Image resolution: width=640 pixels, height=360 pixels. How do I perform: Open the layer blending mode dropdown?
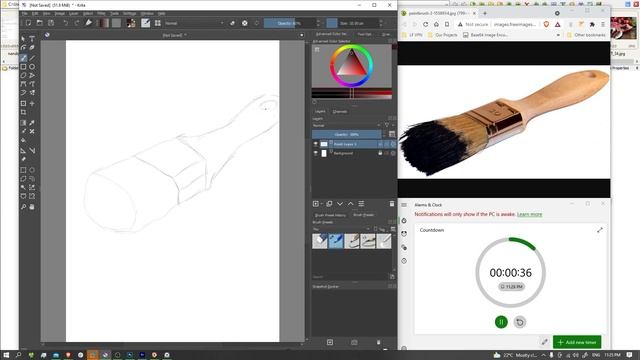click(347, 125)
